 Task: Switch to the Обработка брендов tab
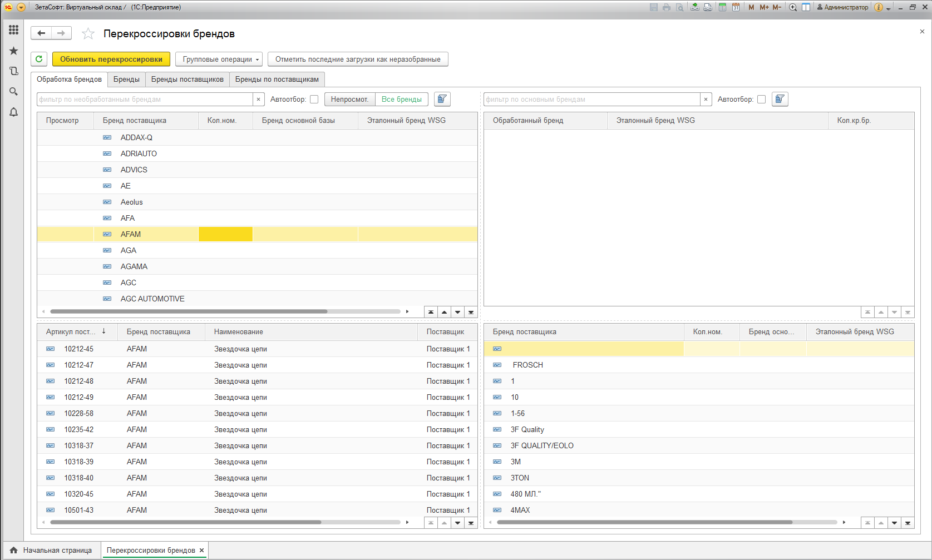click(x=70, y=80)
